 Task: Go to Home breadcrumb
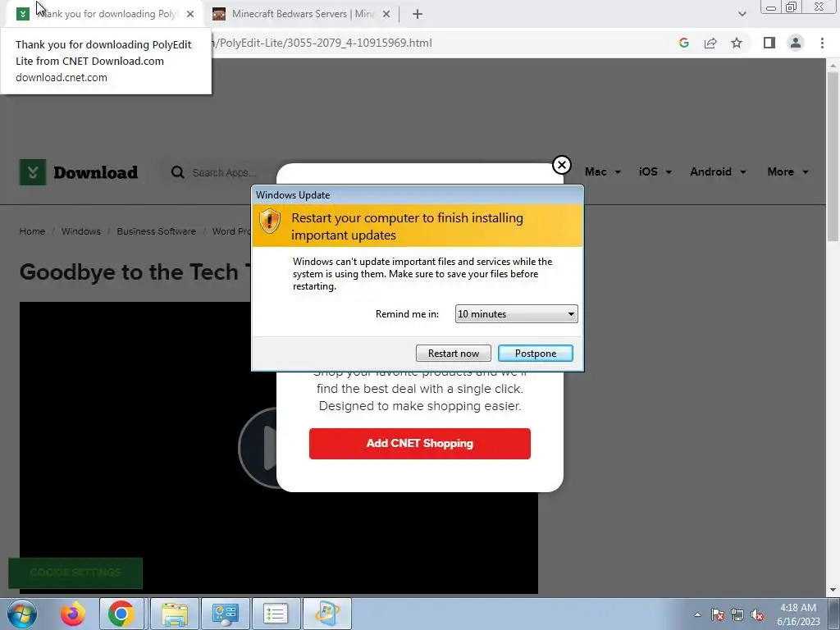click(x=32, y=231)
